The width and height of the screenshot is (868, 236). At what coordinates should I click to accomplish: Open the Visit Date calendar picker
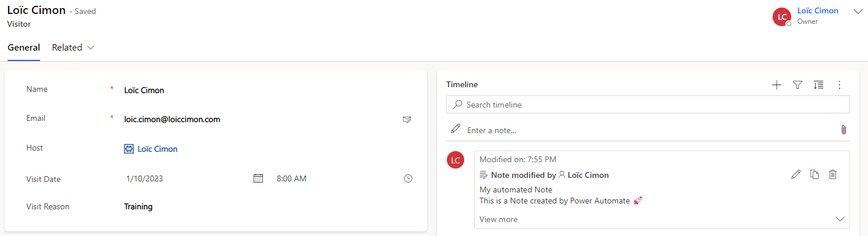[258, 178]
